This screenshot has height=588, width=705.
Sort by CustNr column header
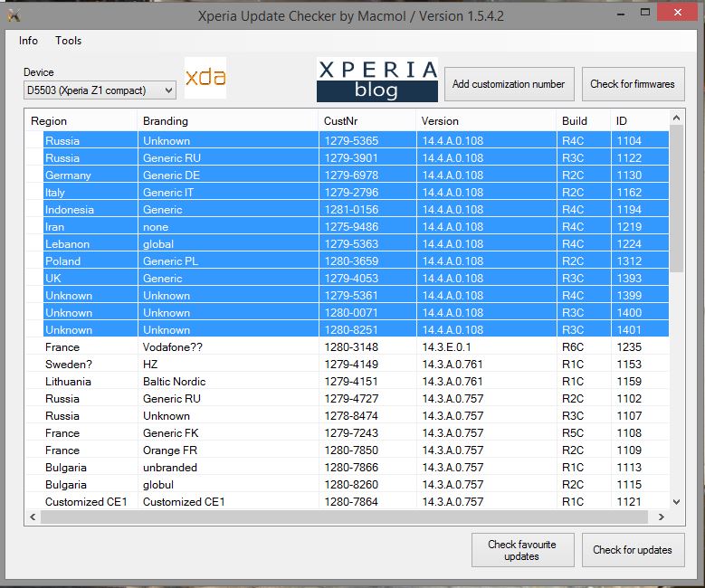click(x=367, y=121)
